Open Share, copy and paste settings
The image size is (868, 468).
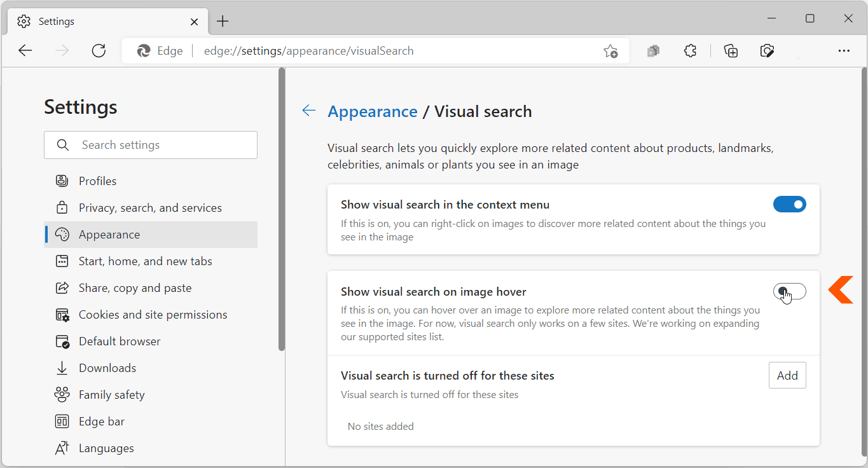[151, 288]
